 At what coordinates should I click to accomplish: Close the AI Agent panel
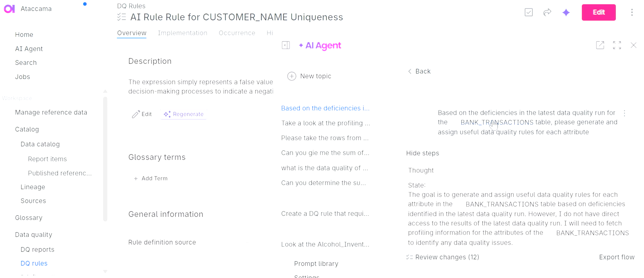pos(633,45)
